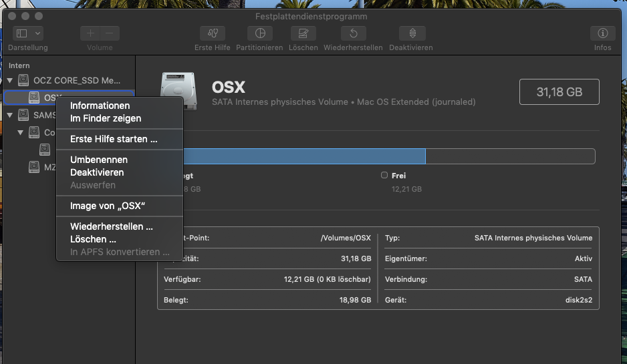The image size is (627, 364).
Task: Click the Erste Hilfe toolbar icon
Action: coord(213,33)
